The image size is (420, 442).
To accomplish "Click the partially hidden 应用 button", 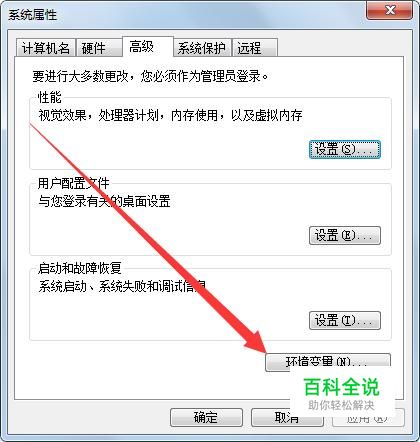I will pos(368,417).
